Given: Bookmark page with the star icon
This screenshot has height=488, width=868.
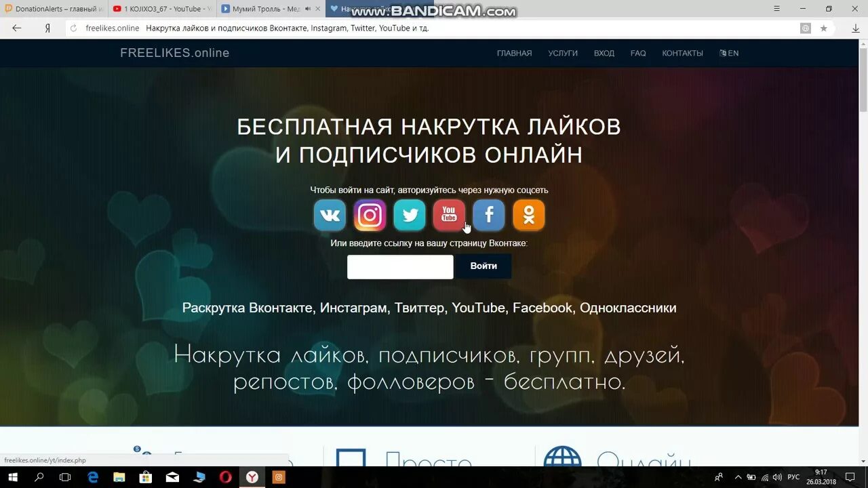Looking at the screenshot, I should [823, 28].
